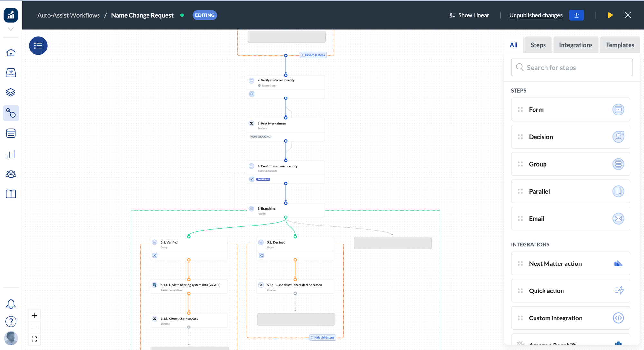Toggle Show Linear view
This screenshot has width=644, height=350.
point(469,15)
